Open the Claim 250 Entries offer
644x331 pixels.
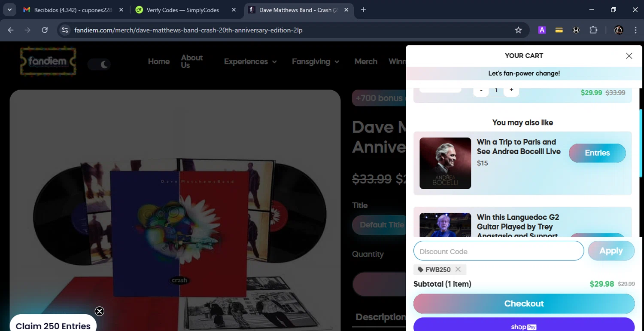(53, 325)
